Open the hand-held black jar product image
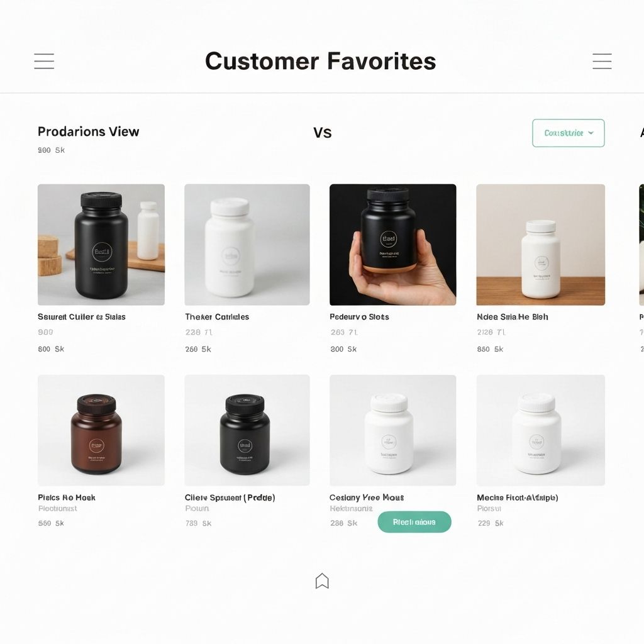 coord(392,245)
